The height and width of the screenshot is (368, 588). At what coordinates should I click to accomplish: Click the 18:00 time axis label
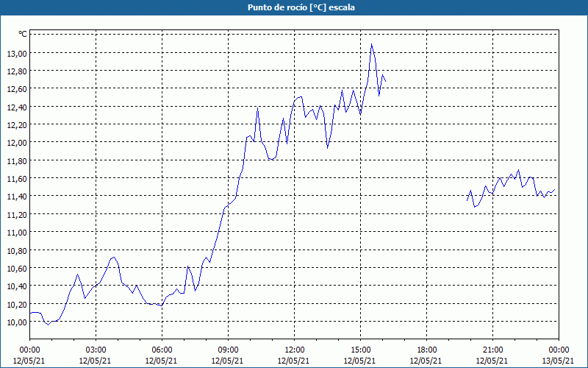426,350
